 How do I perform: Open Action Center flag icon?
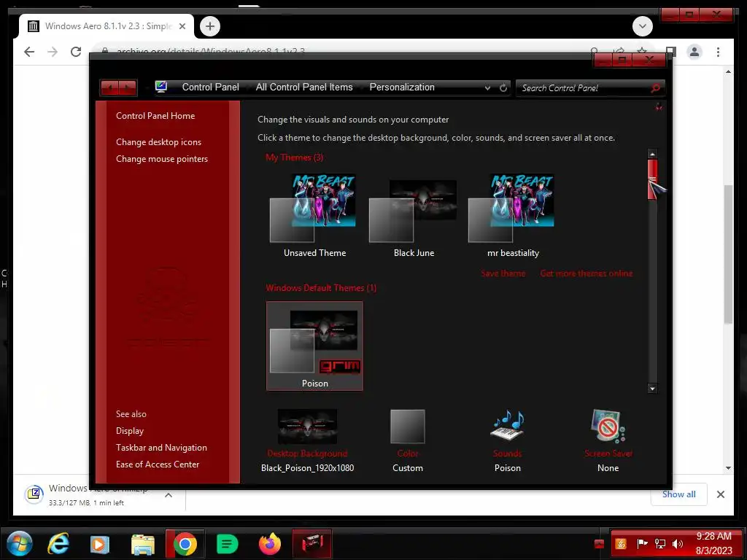tap(642, 543)
